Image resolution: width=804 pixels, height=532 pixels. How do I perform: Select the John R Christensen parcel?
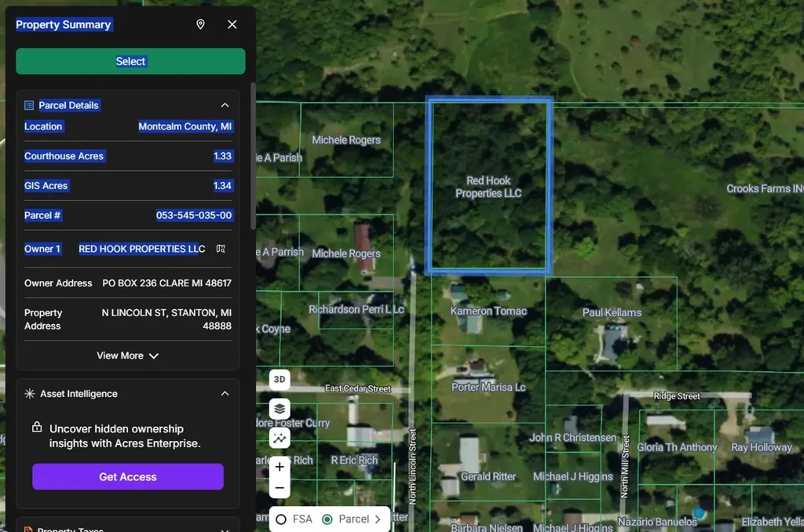[572, 438]
